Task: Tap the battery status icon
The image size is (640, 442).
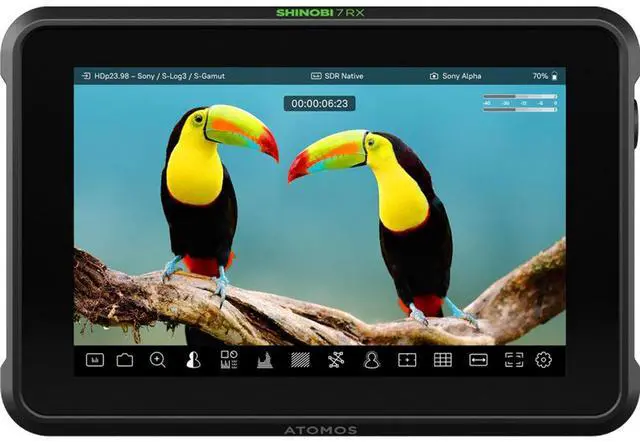Action: point(554,76)
